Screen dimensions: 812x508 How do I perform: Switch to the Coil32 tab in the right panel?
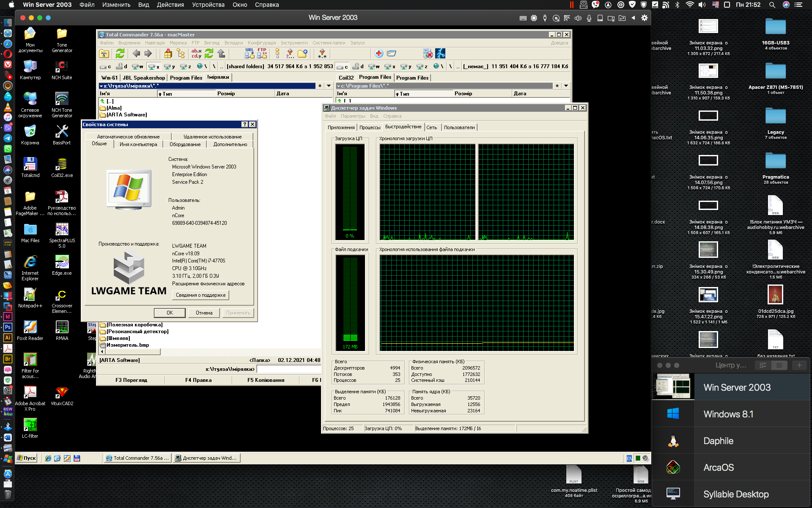point(346,77)
